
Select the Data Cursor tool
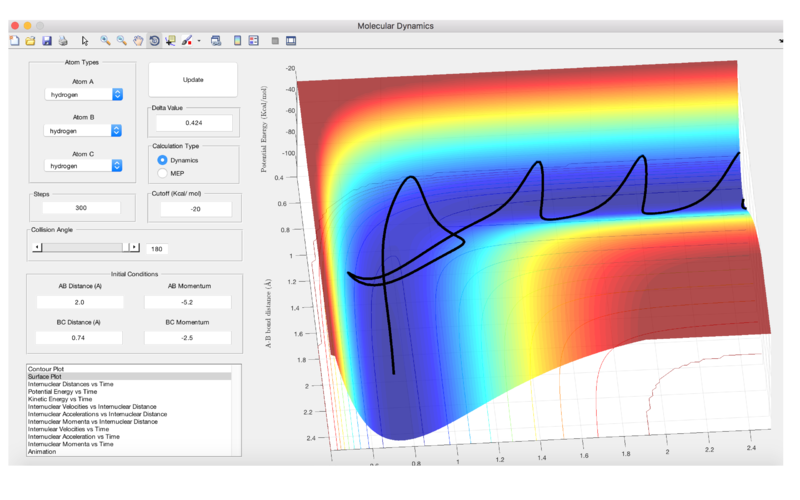[x=170, y=41]
